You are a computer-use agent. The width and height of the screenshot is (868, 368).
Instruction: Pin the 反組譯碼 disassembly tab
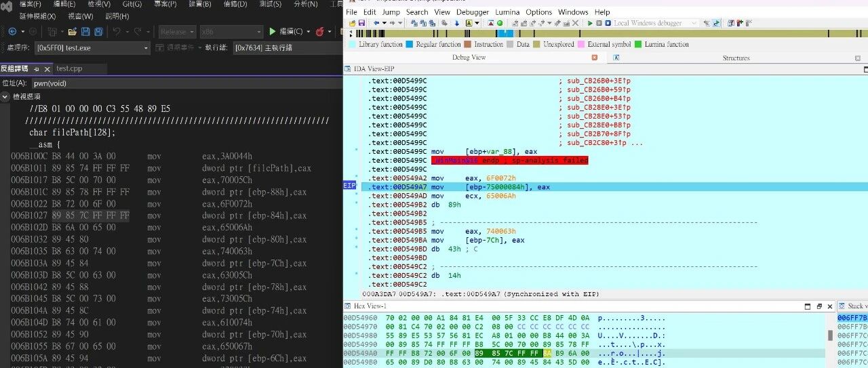[x=37, y=69]
